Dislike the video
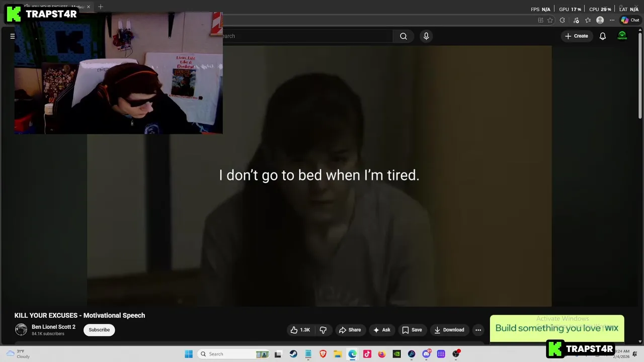 323,330
